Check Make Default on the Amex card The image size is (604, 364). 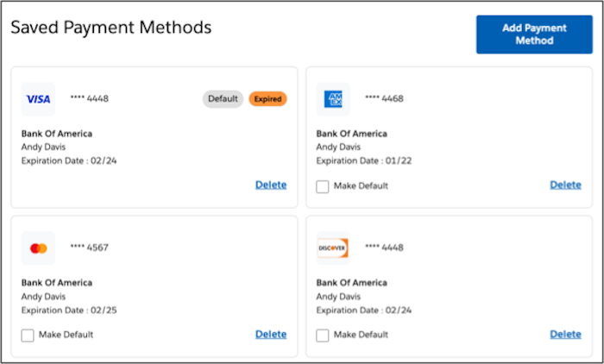(x=323, y=185)
